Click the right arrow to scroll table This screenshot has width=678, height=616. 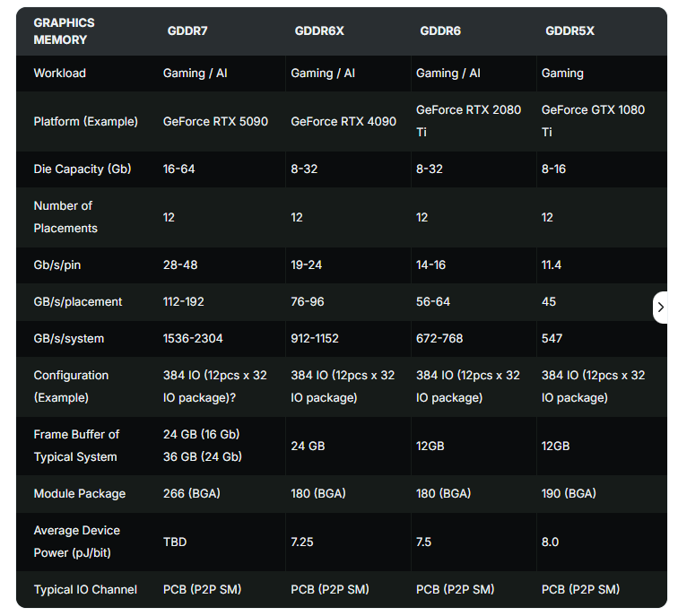click(661, 307)
